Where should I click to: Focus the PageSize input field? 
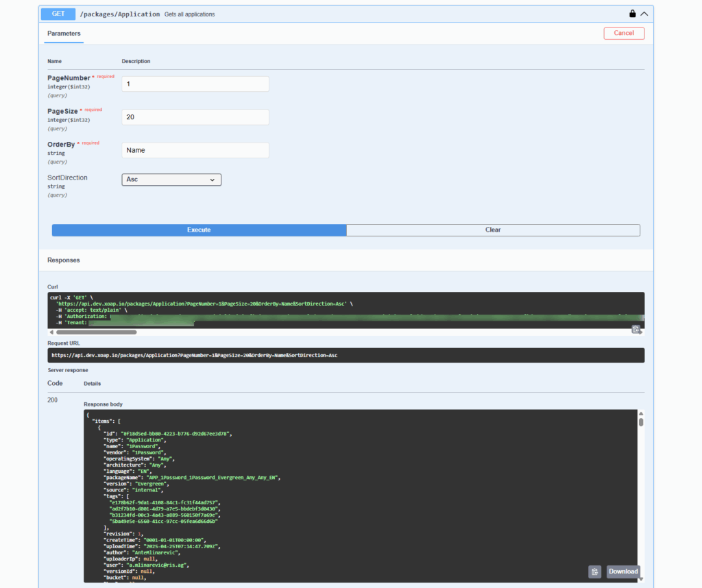pos(195,117)
